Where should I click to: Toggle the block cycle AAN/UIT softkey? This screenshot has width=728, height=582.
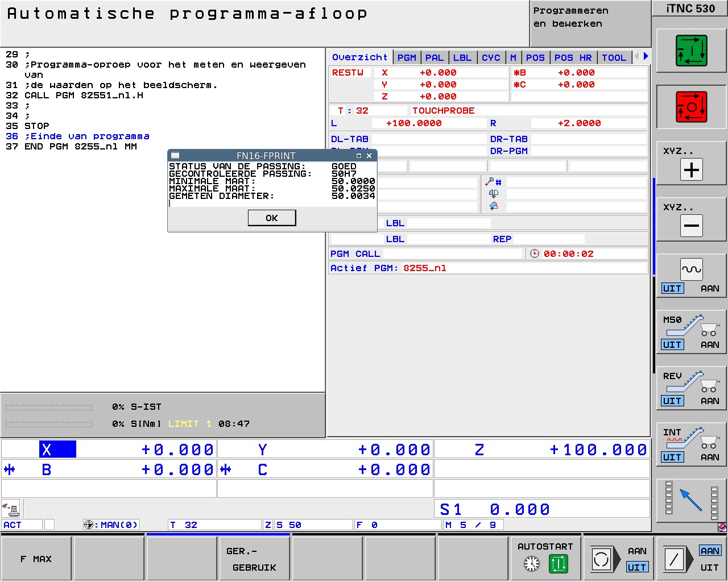pos(619,559)
